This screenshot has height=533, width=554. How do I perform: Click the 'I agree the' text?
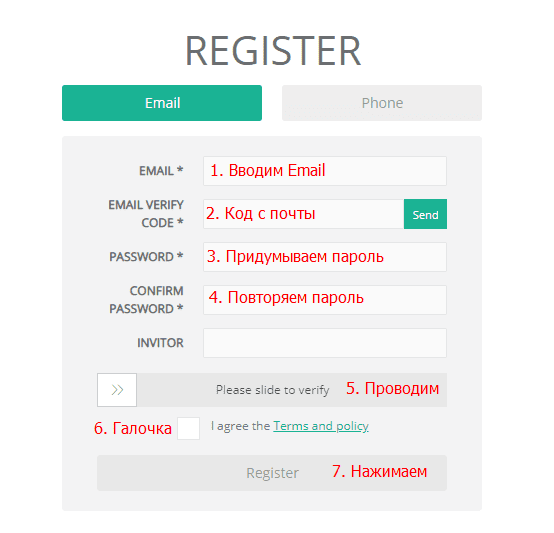point(241,426)
